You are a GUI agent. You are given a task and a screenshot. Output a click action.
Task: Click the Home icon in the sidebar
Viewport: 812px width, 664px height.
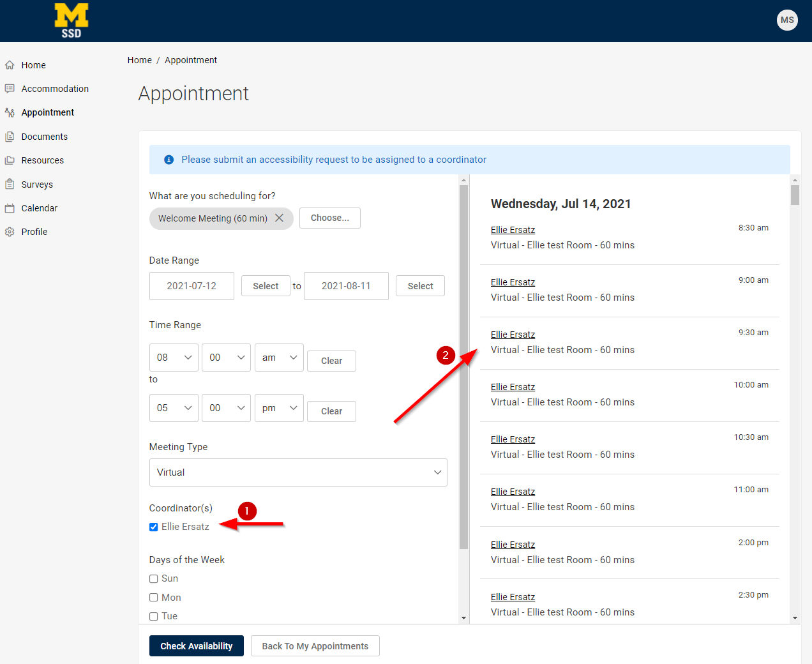10,64
